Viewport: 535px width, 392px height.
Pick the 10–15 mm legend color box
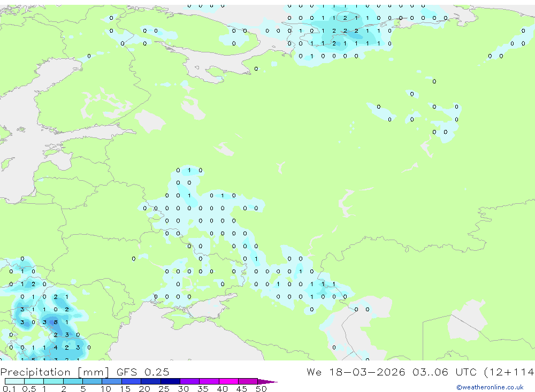click(112, 381)
